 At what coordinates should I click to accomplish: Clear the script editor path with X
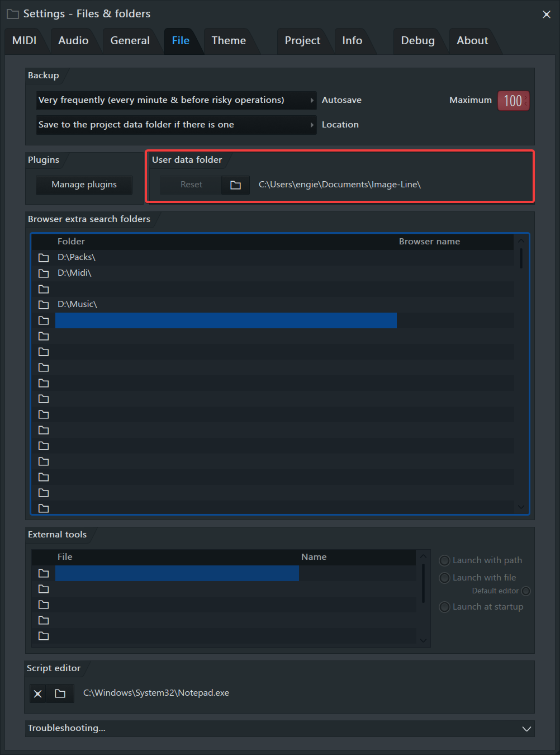(x=38, y=693)
